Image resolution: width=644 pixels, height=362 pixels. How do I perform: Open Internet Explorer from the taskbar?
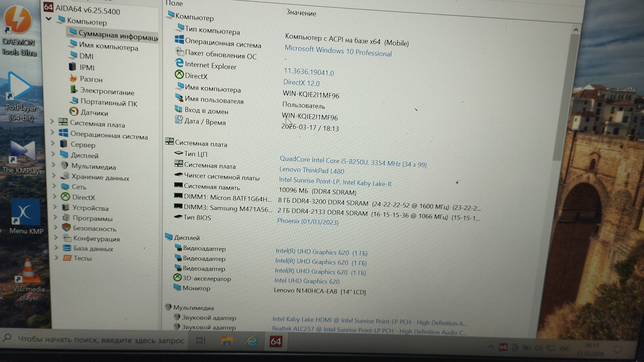pyautogui.click(x=252, y=341)
